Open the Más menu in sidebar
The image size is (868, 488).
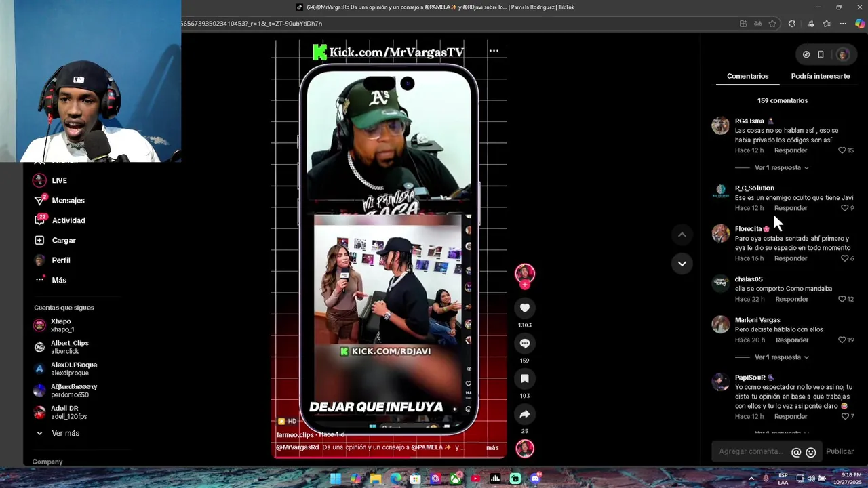(50, 280)
